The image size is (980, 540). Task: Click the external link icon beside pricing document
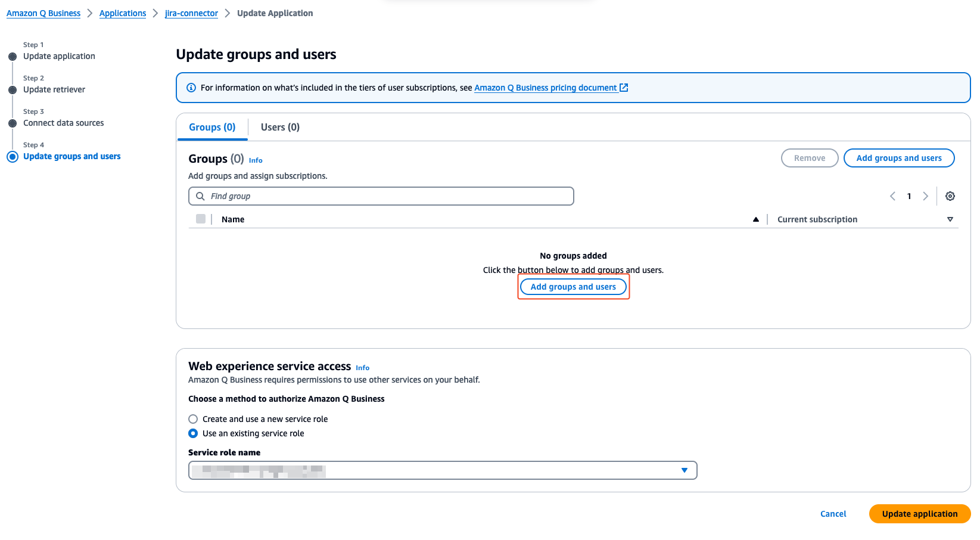tap(624, 87)
